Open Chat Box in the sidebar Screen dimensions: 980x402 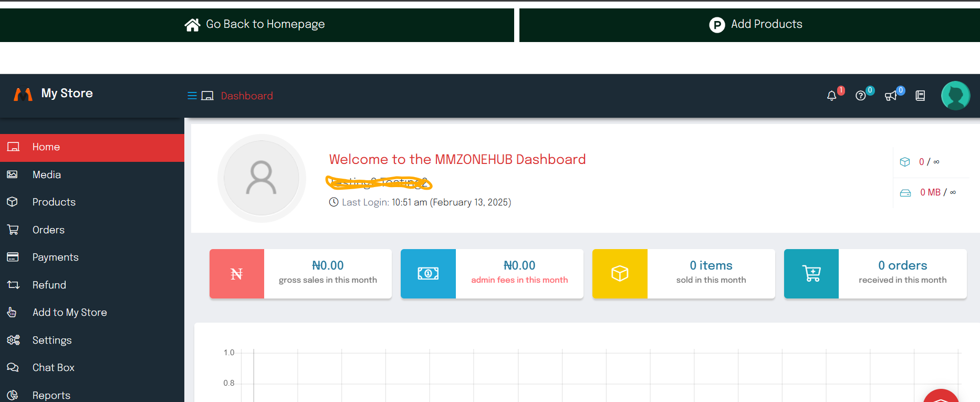pyautogui.click(x=92, y=368)
